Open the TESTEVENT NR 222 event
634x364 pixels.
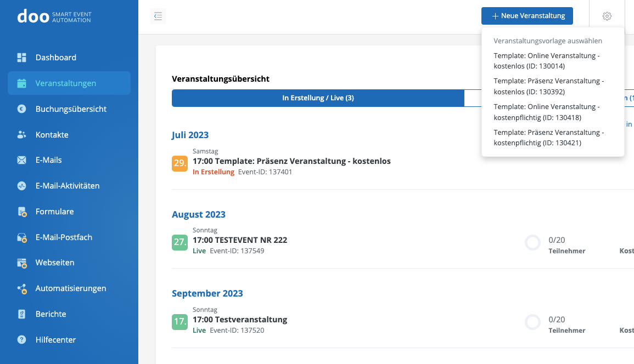click(240, 240)
